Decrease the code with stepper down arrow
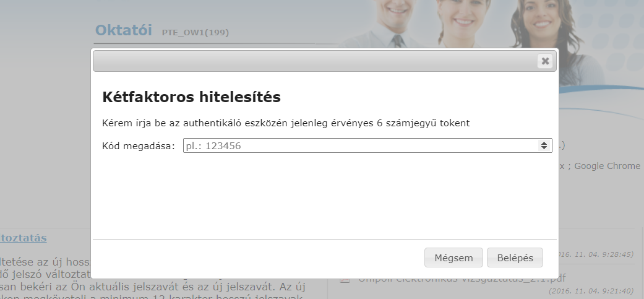Viewport: 644px width, 299px height. click(x=544, y=148)
